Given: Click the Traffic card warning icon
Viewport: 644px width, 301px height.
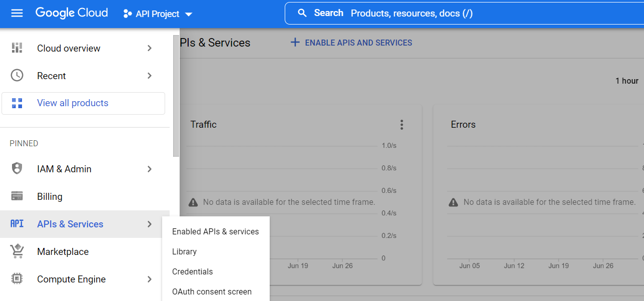Looking at the screenshot, I should [193, 202].
